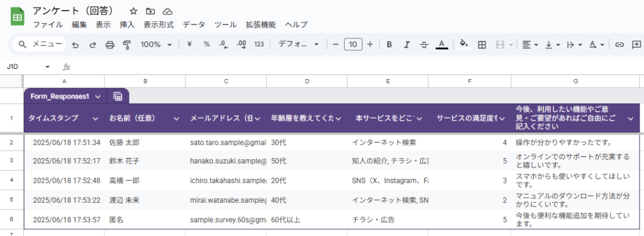Click the Form_Responses1 table name
This screenshot has width=644, height=236.
(x=60, y=97)
